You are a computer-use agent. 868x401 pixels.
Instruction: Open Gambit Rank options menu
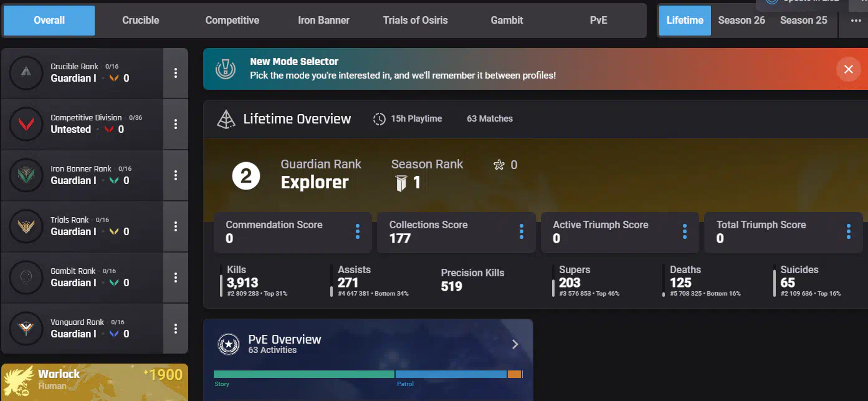coord(176,278)
